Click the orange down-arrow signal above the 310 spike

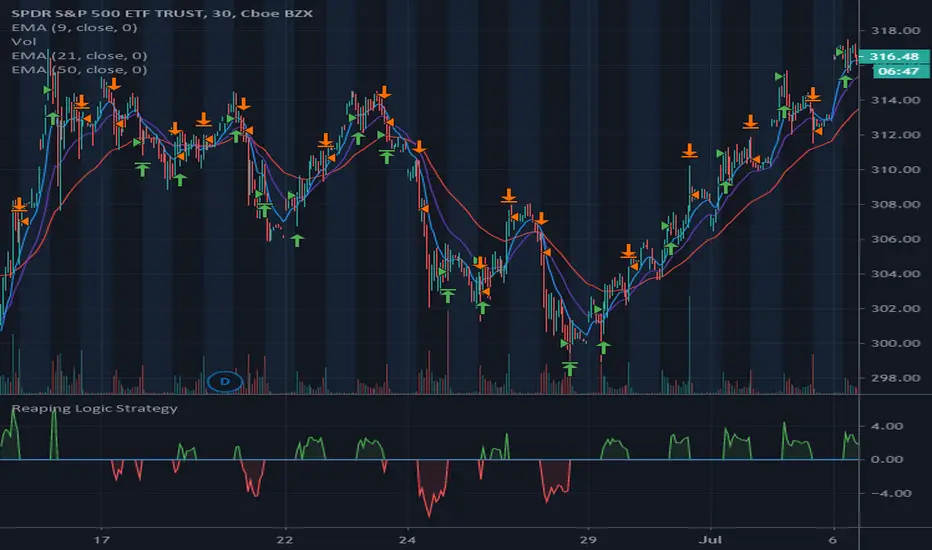(689, 152)
